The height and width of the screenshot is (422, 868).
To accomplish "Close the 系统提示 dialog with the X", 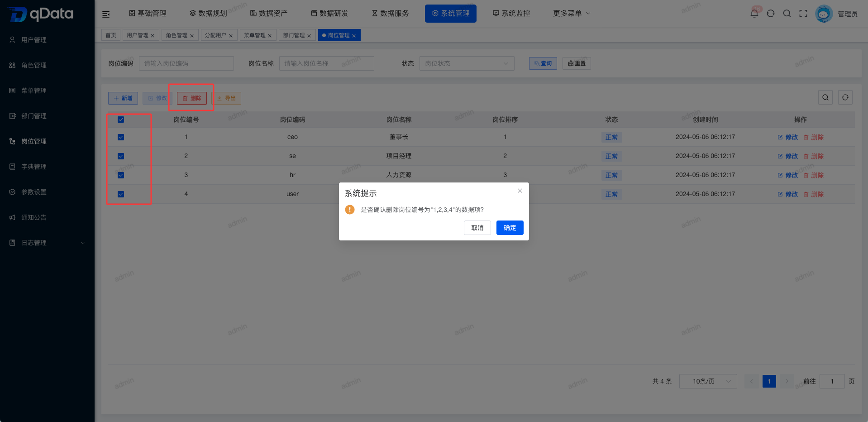I will (x=520, y=191).
